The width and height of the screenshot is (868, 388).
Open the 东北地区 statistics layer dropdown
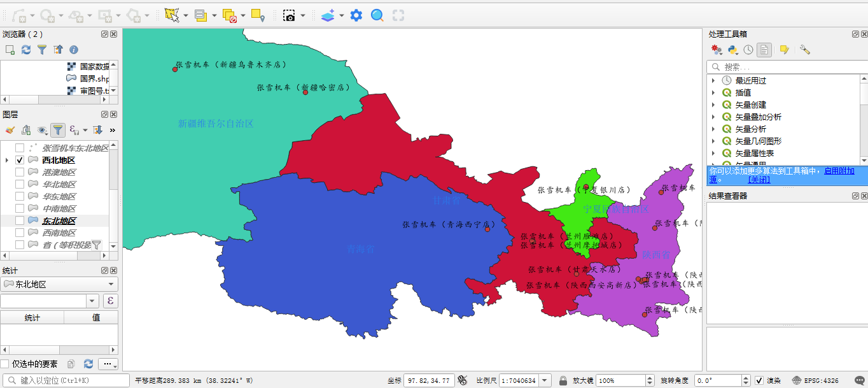coord(59,284)
